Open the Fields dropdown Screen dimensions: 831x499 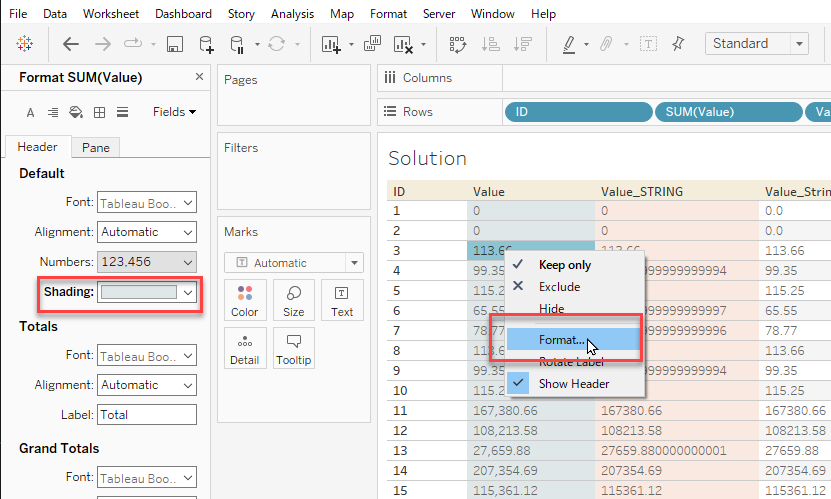pos(174,112)
